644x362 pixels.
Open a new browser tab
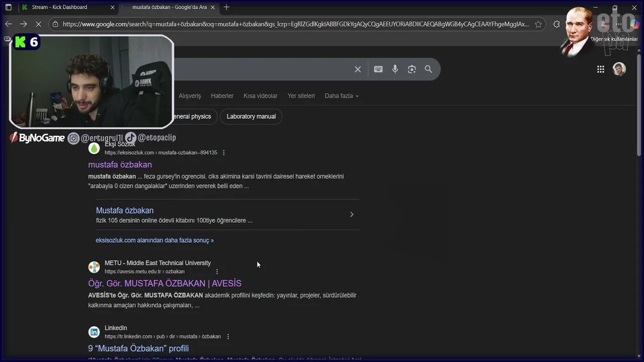click(226, 7)
